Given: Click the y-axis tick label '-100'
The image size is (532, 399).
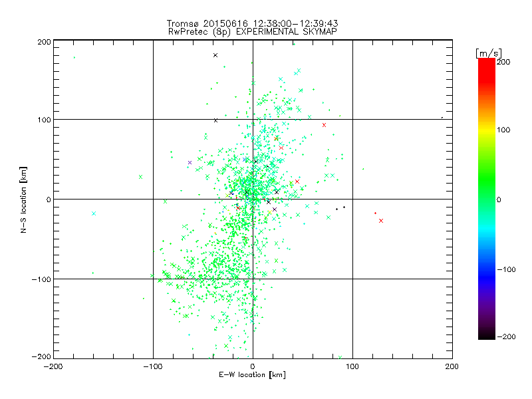Looking at the screenshot, I should click(x=41, y=279).
